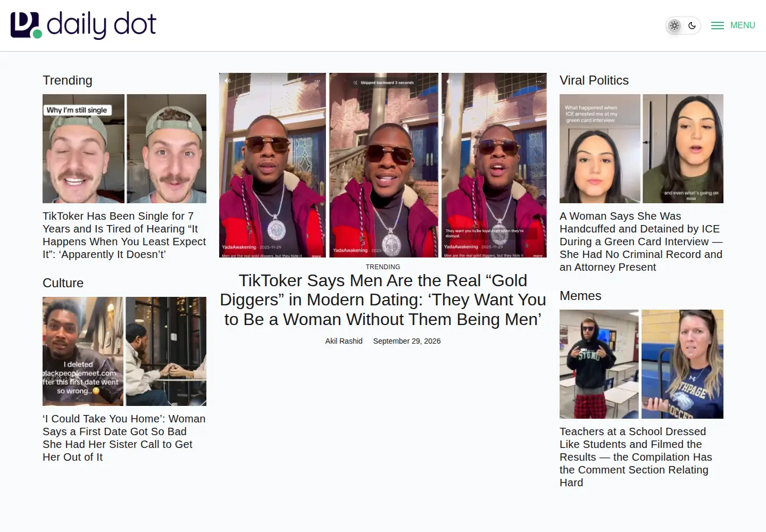View author Akil Rashid's page
Screen dimensions: 766x532
(x=344, y=341)
